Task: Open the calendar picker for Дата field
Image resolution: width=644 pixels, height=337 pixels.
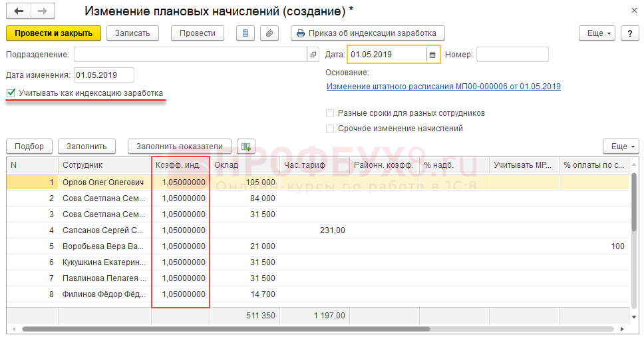Action: [432, 55]
